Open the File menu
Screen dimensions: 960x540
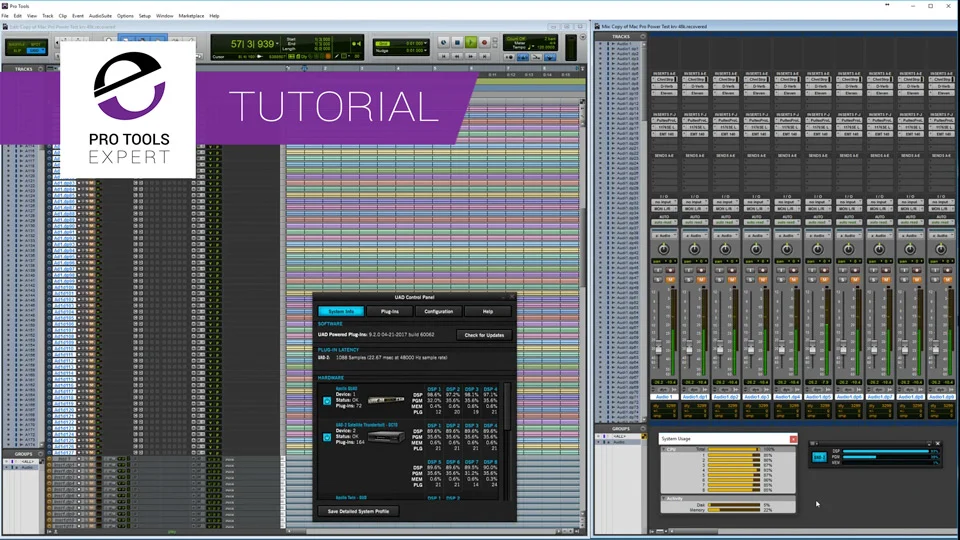5,16
